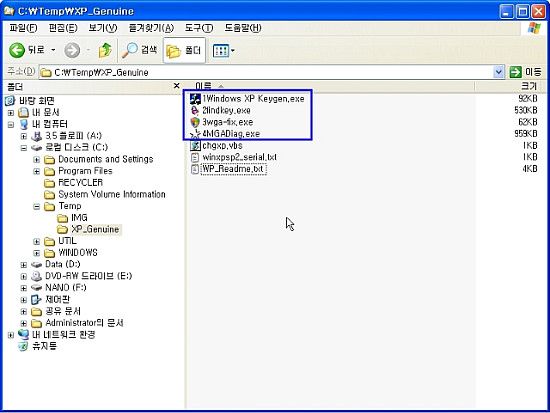Open the Help (도움말) menu

(243, 28)
